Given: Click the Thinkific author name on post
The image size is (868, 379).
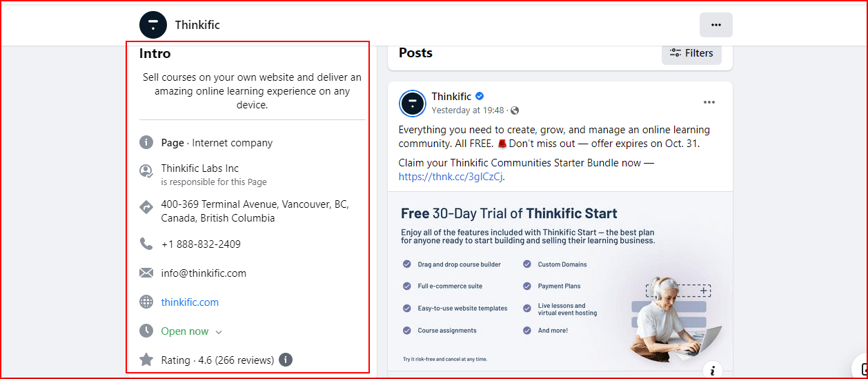Looking at the screenshot, I should point(451,97).
